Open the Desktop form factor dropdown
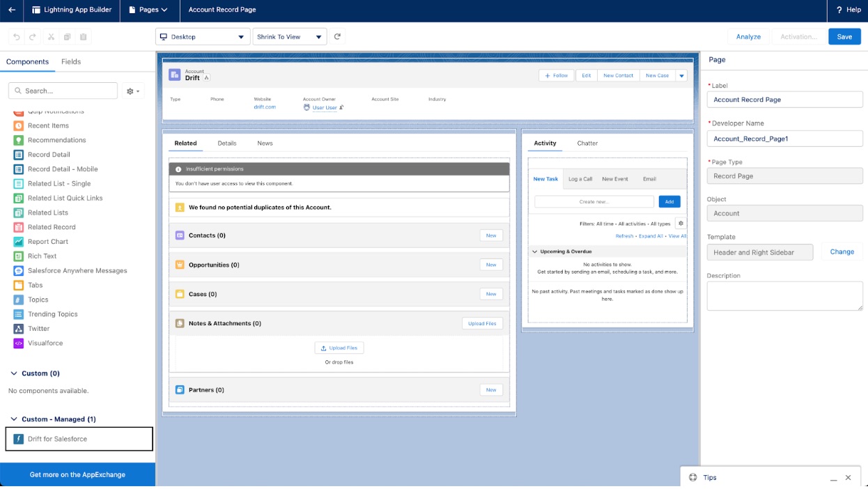The image size is (868, 489). click(202, 37)
